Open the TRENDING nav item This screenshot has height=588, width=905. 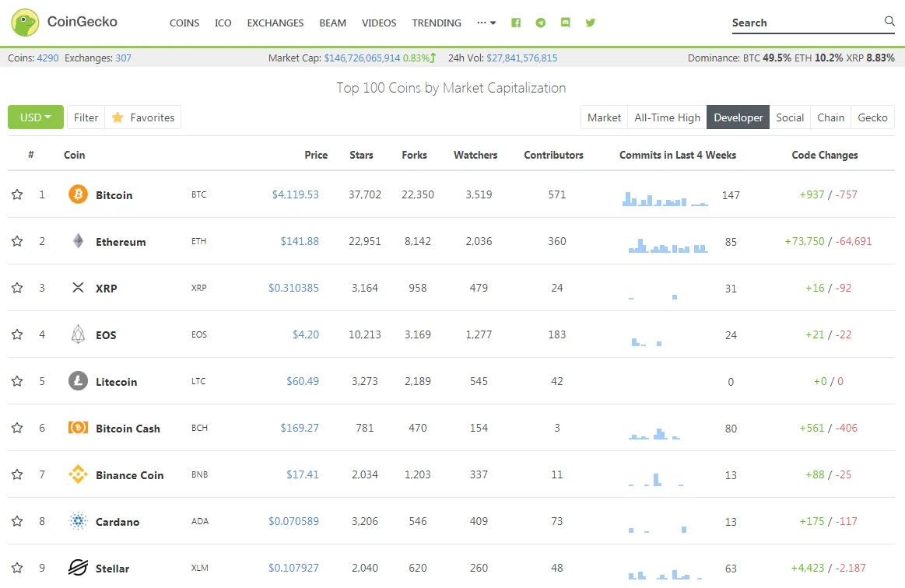pos(437,23)
